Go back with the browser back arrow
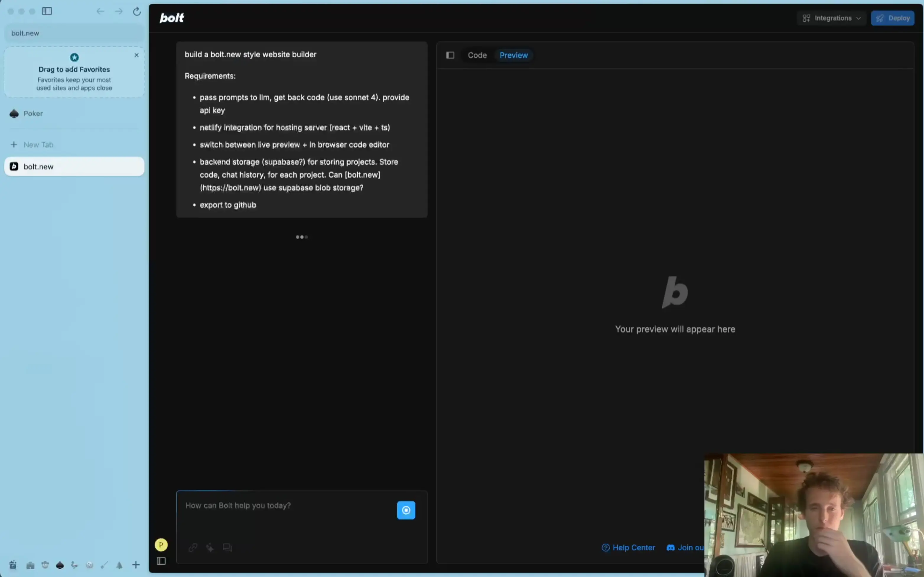Viewport: 924px width, 577px height. (x=100, y=11)
